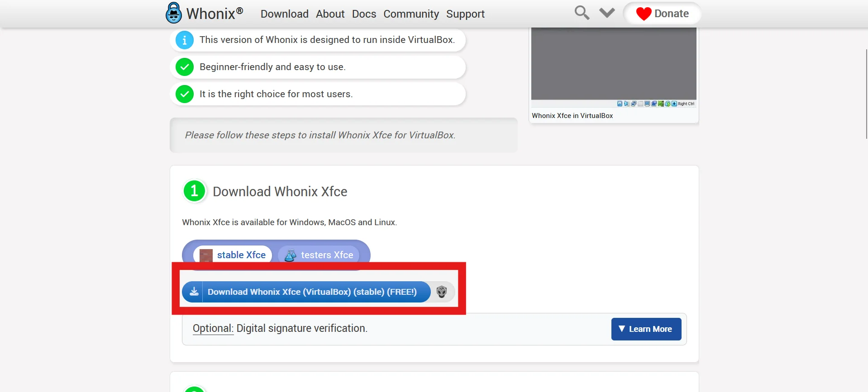Open the Community navigation link
Viewport: 868px width, 392px height.
(411, 14)
